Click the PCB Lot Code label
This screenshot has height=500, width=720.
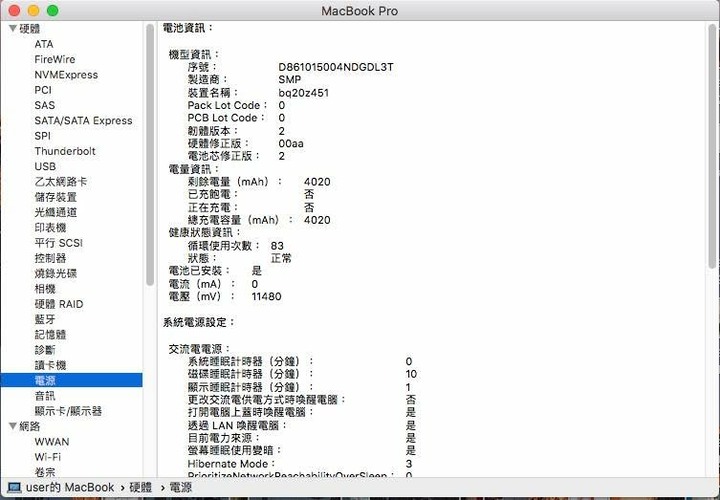[x=226, y=118]
